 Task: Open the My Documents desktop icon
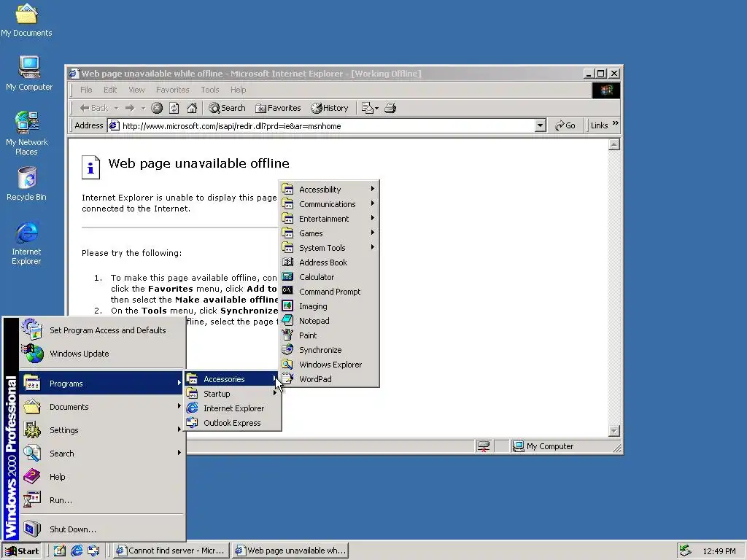click(27, 20)
